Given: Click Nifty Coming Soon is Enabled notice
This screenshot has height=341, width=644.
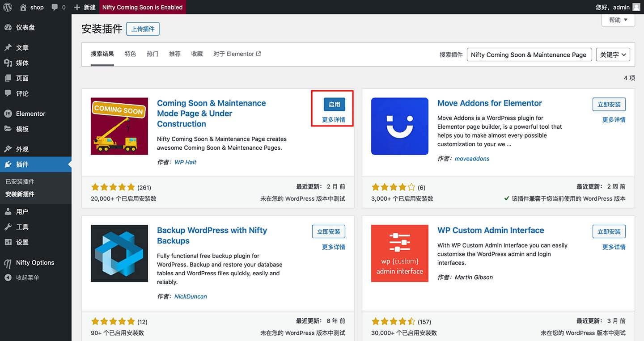Looking at the screenshot, I should [142, 7].
